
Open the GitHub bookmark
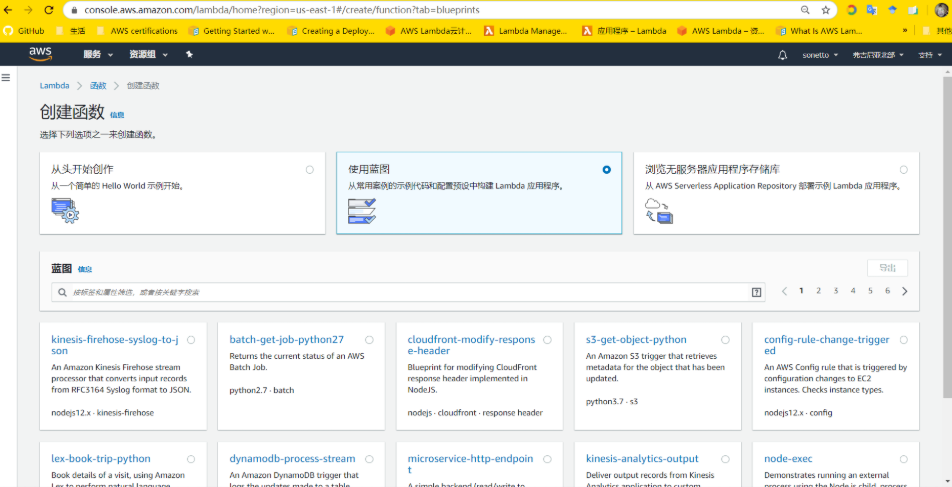point(24,31)
